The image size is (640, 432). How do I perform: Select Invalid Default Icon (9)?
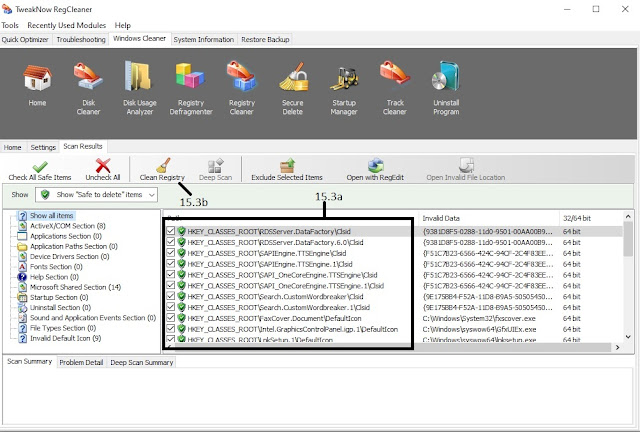pos(66,338)
